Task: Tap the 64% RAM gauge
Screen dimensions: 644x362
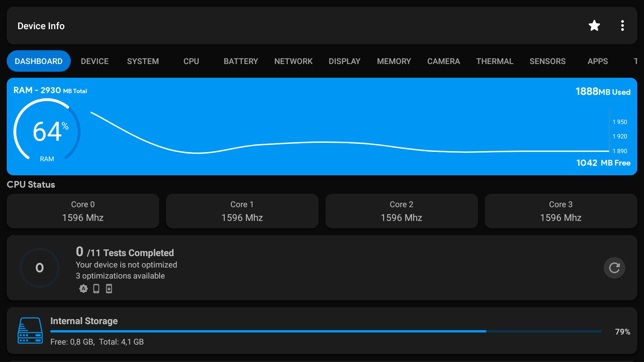Action: pos(47,131)
